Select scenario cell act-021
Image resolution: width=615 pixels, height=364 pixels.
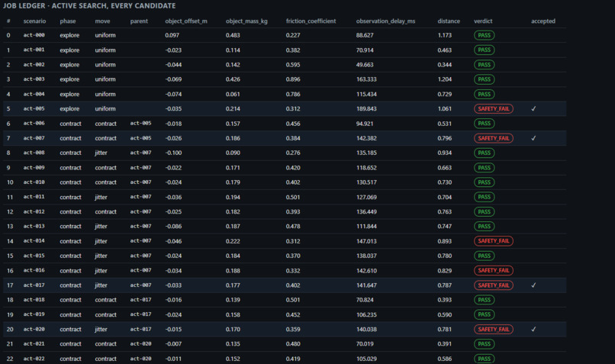[34, 344]
